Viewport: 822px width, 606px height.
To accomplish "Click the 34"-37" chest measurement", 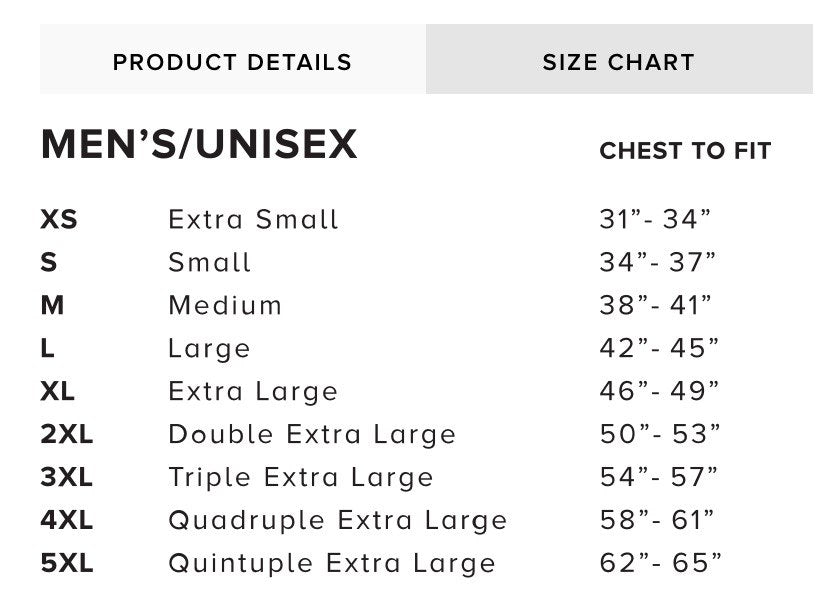I will 658,262.
